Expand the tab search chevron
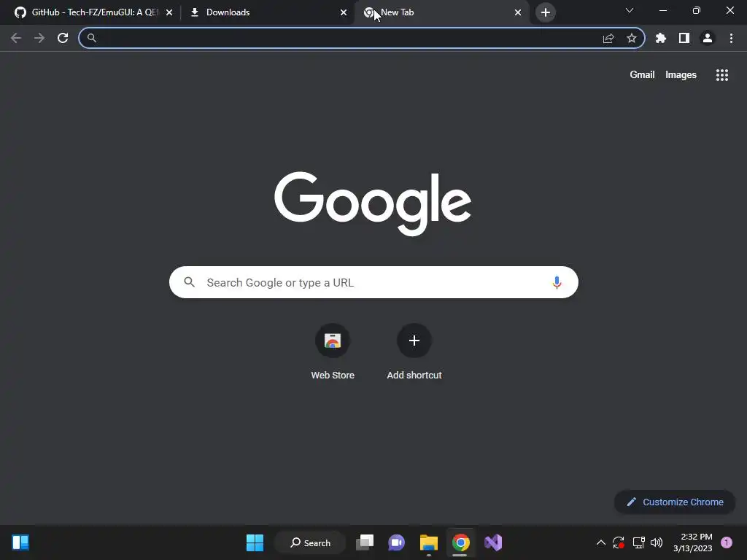Image resolution: width=747 pixels, height=560 pixels. tap(630, 10)
